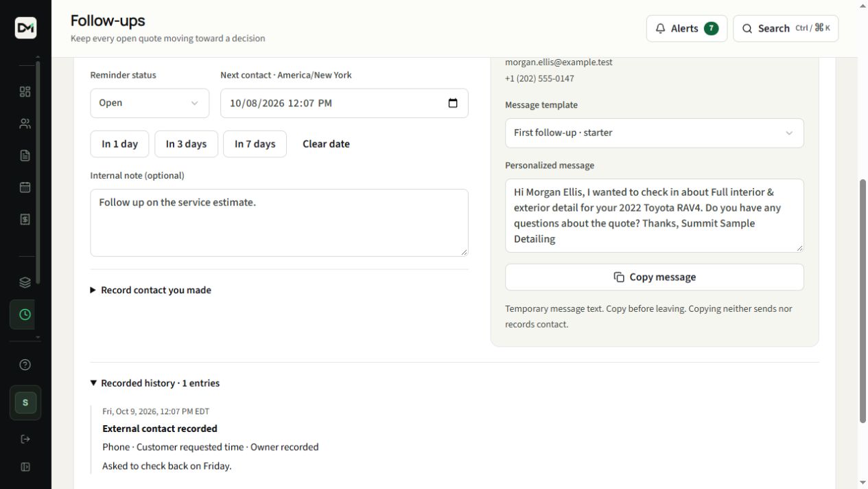Click into the Internal note text area
The width and height of the screenshot is (868, 489).
(279, 223)
